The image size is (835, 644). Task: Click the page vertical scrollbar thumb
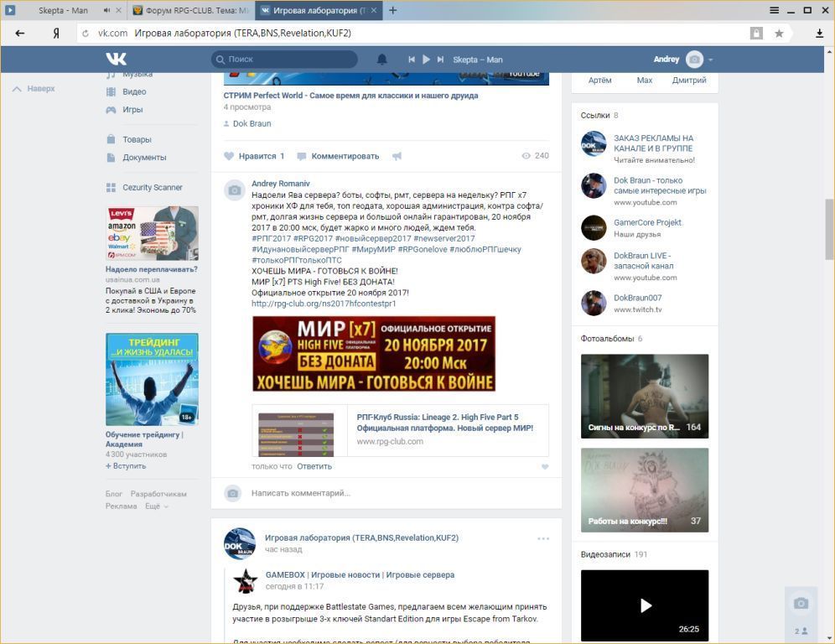pyautogui.click(x=829, y=229)
